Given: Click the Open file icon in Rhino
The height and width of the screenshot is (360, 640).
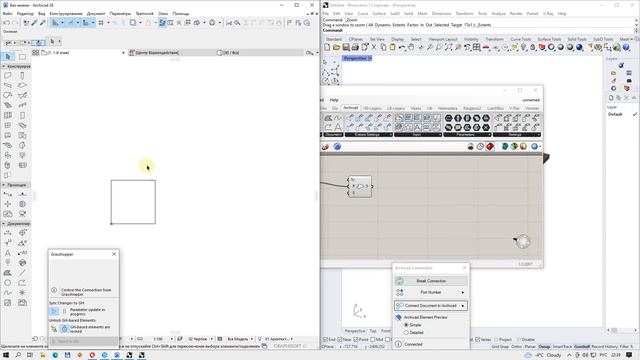Looking at the screenshot, I should [x=336, y=47].
